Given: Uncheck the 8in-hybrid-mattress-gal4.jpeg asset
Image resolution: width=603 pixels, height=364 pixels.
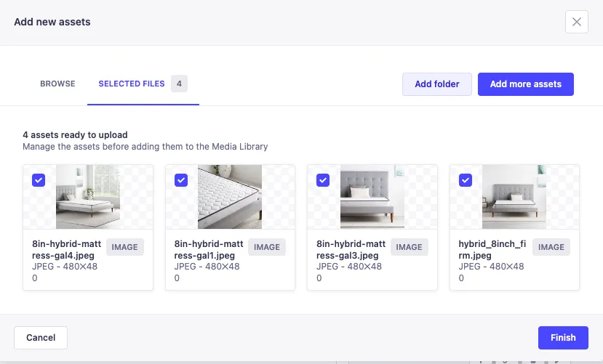Looking at the screenshot, I should [x=39, y=180].
